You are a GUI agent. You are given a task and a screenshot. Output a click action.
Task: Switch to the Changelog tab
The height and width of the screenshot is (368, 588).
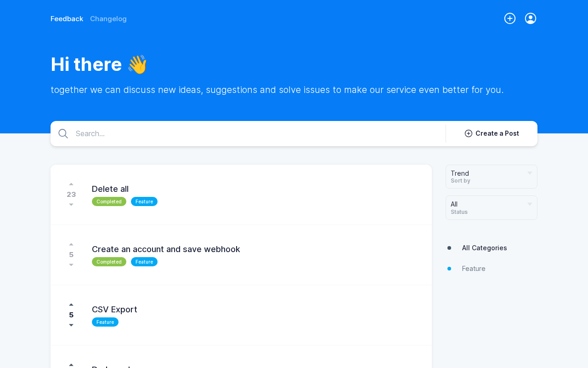click(108, 19)
